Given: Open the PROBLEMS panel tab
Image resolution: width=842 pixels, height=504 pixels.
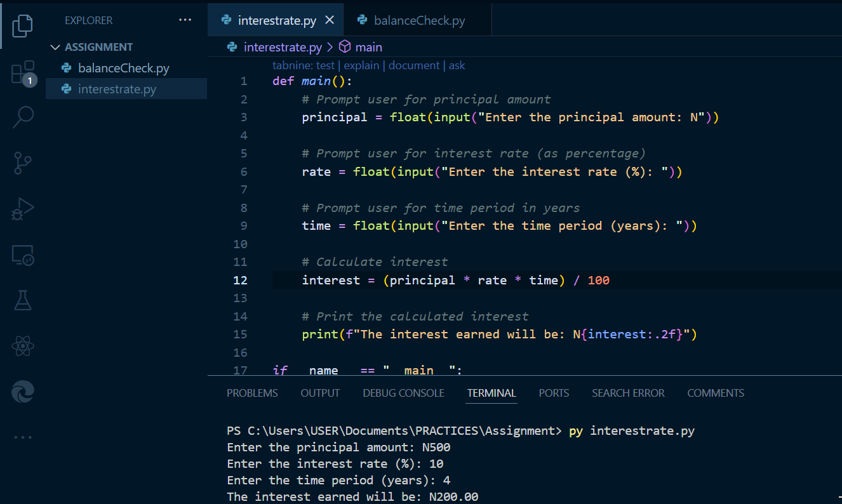Looking at the screenshot, I should point(252,393).
